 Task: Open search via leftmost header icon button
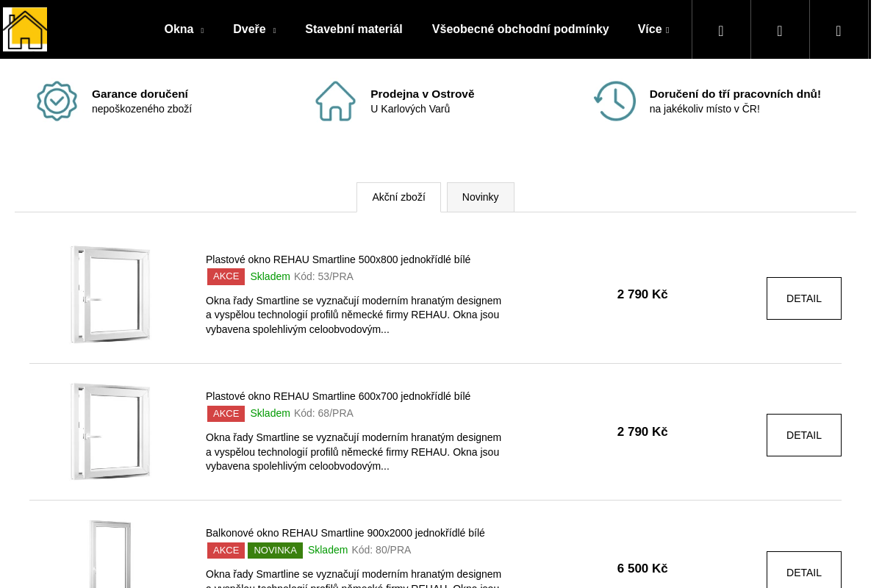(721, 30)
